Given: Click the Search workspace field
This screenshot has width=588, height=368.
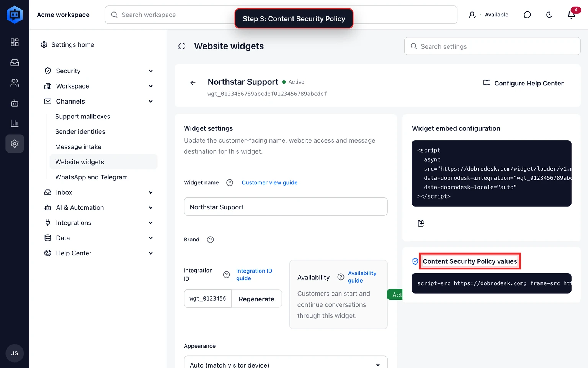Looking at the screenshot, I should coord(281,15).
